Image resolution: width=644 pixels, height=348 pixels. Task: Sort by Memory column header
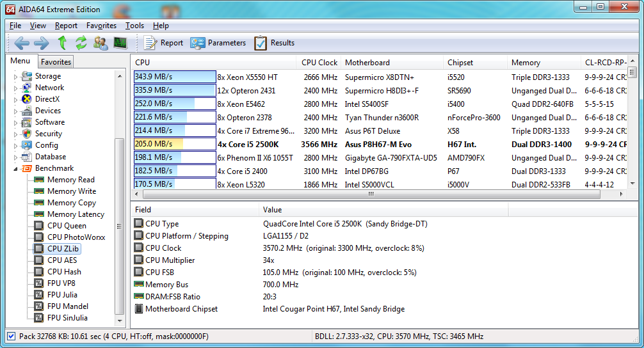coord(543,63)
